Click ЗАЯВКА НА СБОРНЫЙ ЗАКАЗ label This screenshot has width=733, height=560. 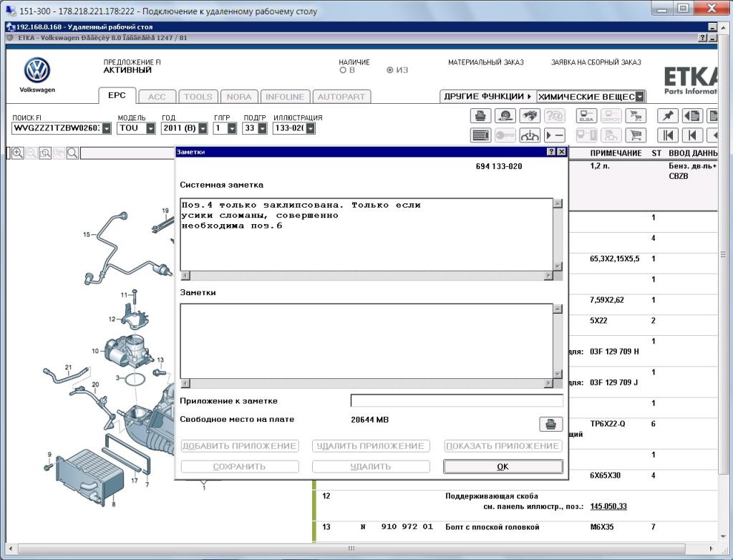pyautogui.click(x=596, y=62)
